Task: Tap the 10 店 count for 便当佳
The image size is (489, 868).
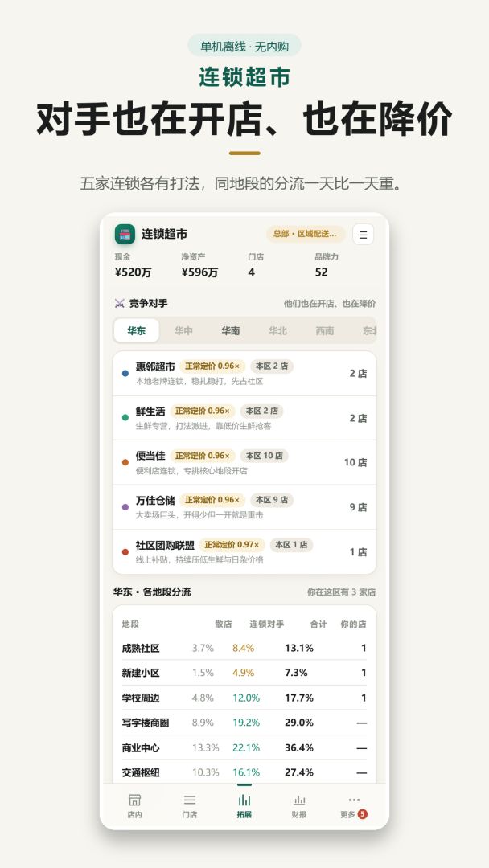Action: point(355,462)
